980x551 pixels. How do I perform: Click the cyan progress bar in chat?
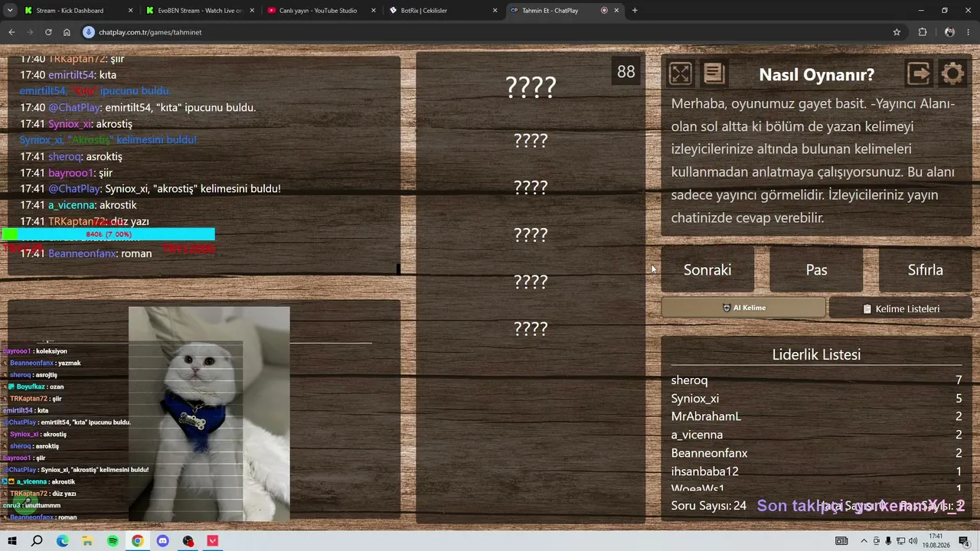(x=108, y=234)
